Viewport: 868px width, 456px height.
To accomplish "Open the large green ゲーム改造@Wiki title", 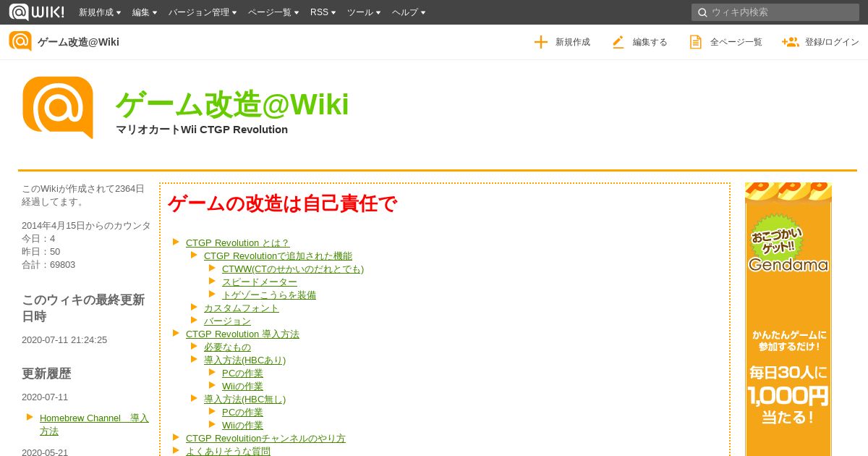I will (x=232, y=104).
